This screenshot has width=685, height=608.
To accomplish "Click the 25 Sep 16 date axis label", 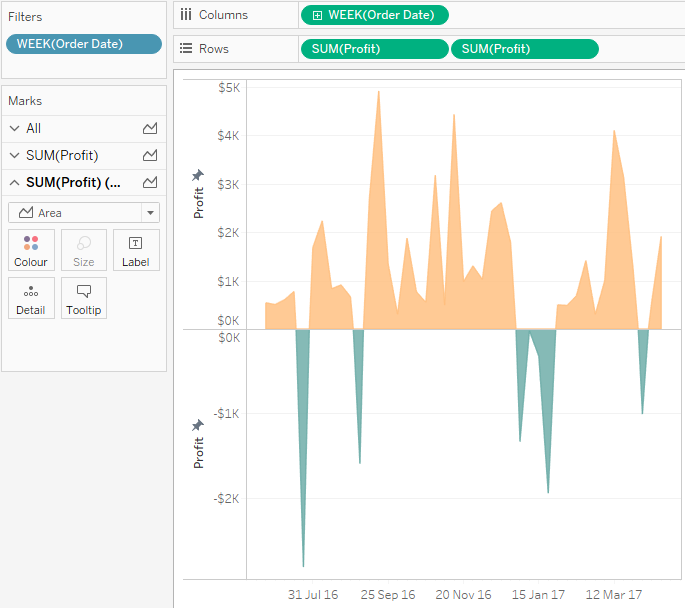I will [x=387, y=595].
